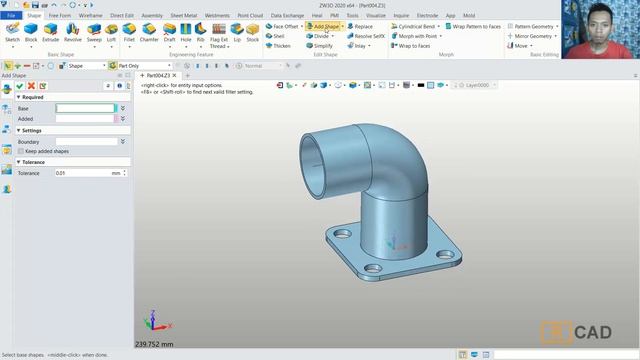This screenshot has width=640, height=360.
Task: Expand options arrow beside Added field
Action: point(123,119)
